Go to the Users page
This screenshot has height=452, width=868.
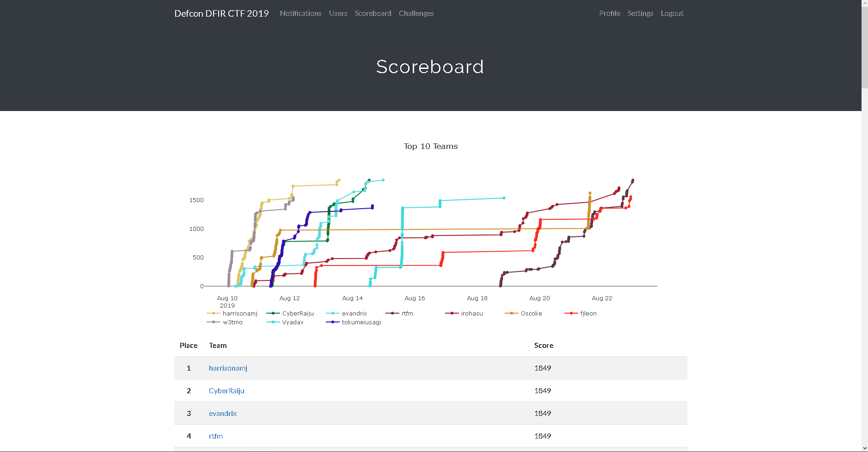[338, 13]
